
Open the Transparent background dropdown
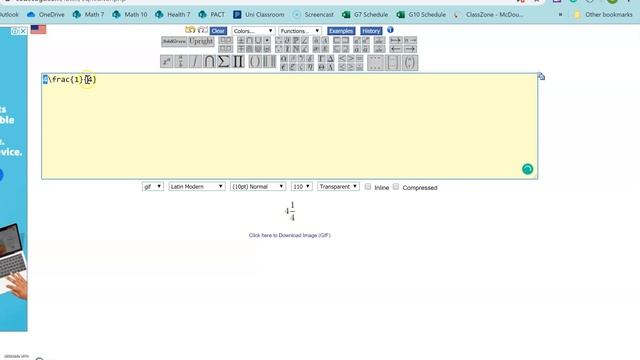338,187
